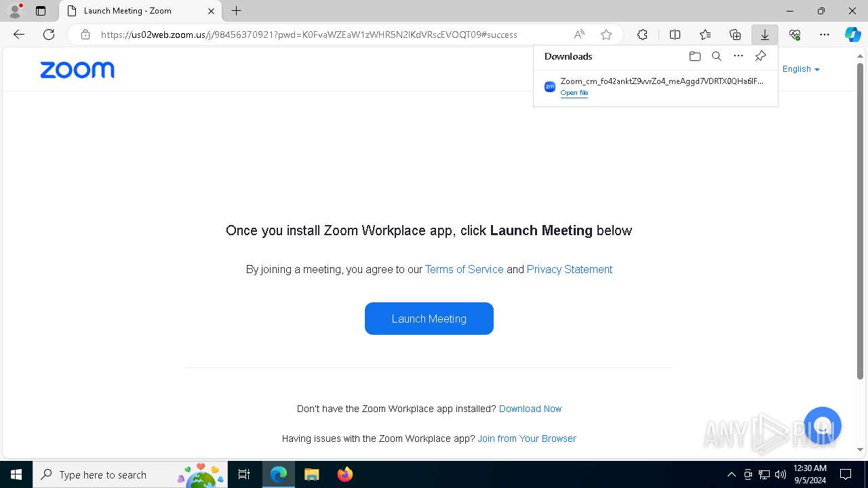
Task: Click the Download Now link
Action: coord(530,409)
